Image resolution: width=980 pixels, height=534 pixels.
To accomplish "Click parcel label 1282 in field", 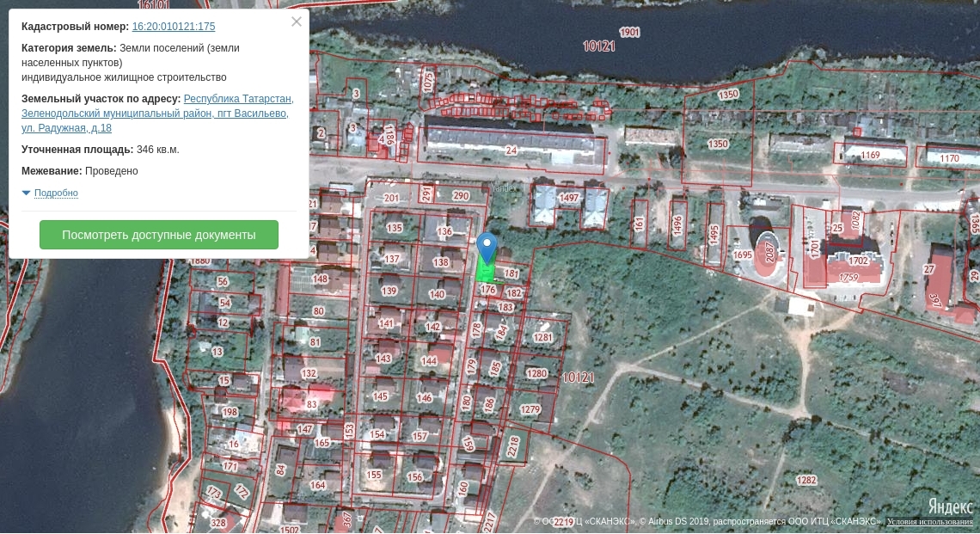I will (x=805, y=480).
